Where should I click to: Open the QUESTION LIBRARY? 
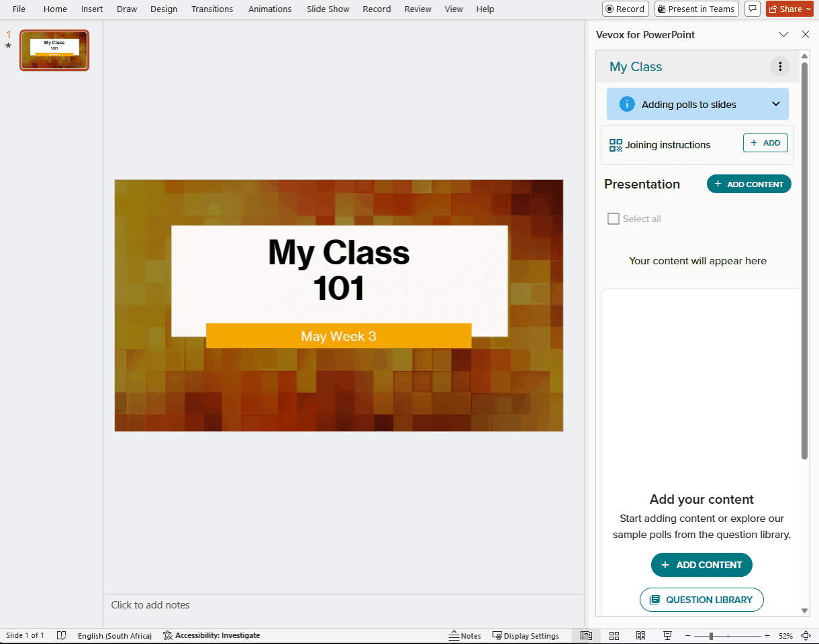click(x=702, y=600)
